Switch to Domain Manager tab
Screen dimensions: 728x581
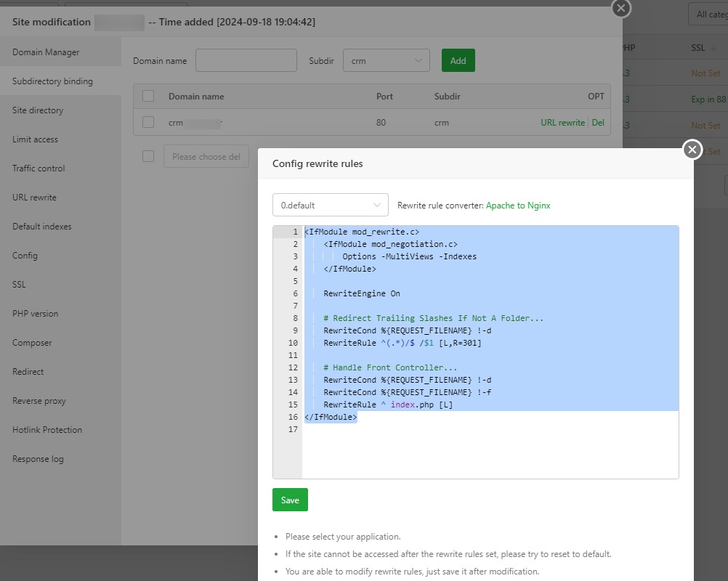(x=46, y=52)
